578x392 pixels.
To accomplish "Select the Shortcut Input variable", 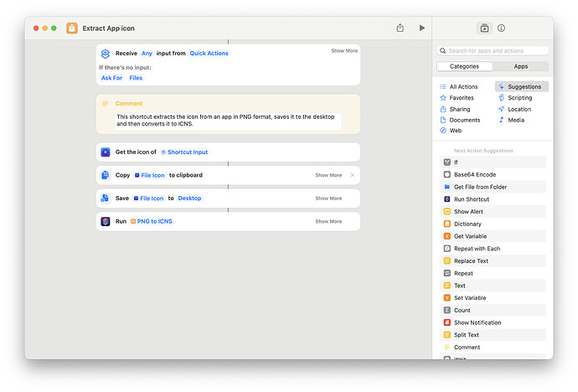I will tap(184, 152).
